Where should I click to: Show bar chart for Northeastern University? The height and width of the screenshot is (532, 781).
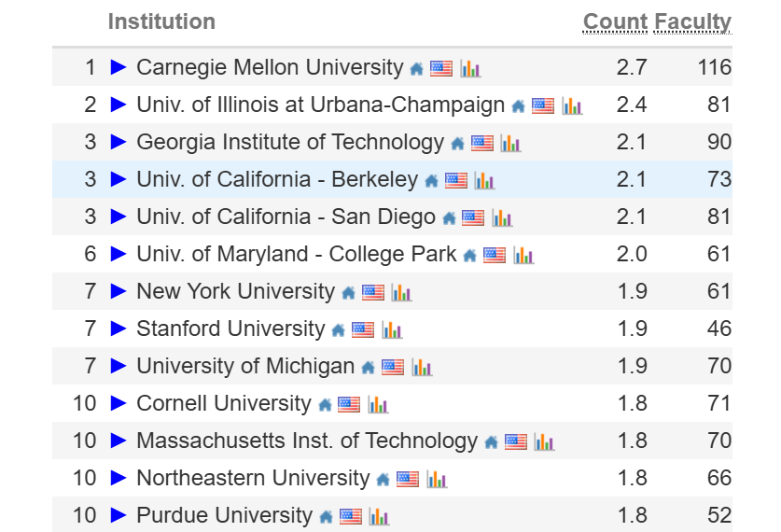click(437, 480)
